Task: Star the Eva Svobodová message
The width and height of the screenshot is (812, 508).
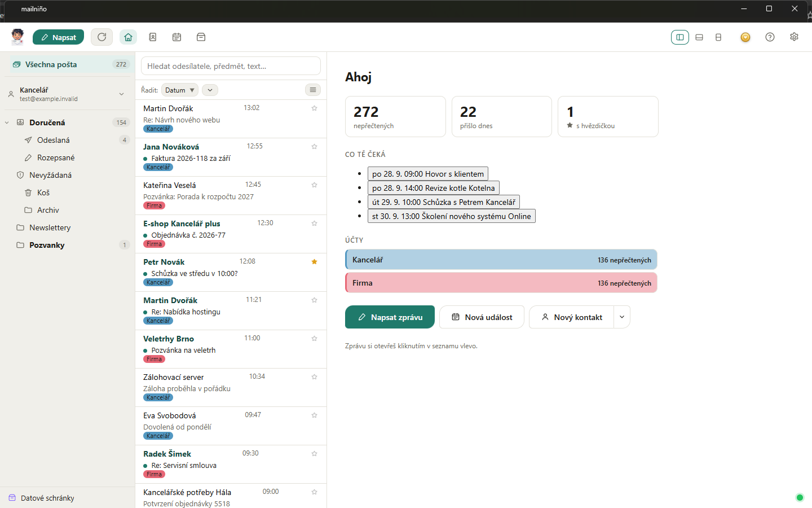Action: 315,415
